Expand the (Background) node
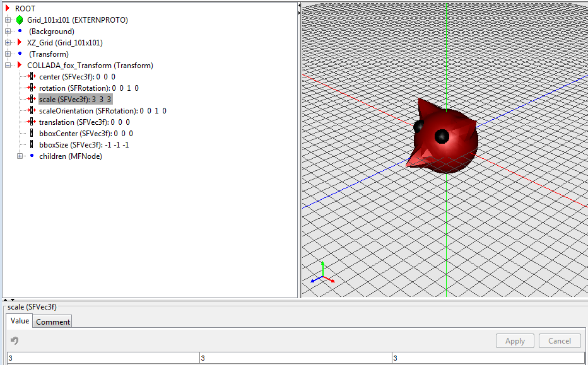The height and width of the screenshot is (365, 588). pyautogui.click(x=8, y=31)
